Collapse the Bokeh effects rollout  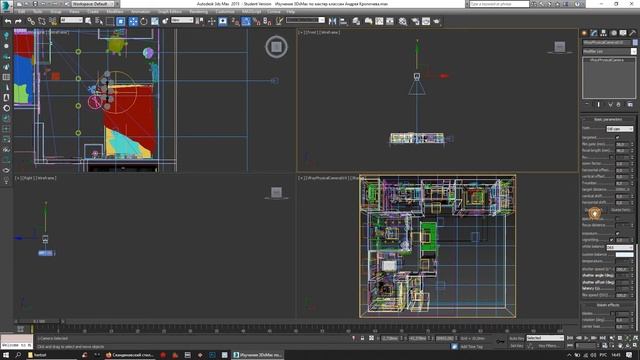pyautogui.click(x=608, y=305)
